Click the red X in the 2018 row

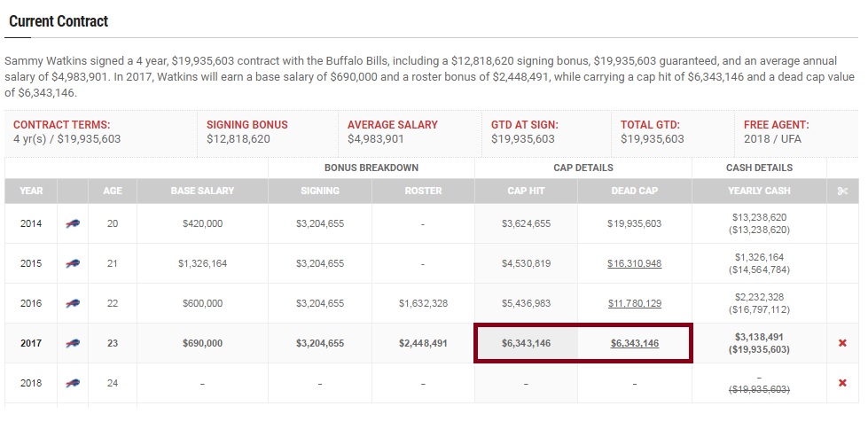[x=842, y=383]
